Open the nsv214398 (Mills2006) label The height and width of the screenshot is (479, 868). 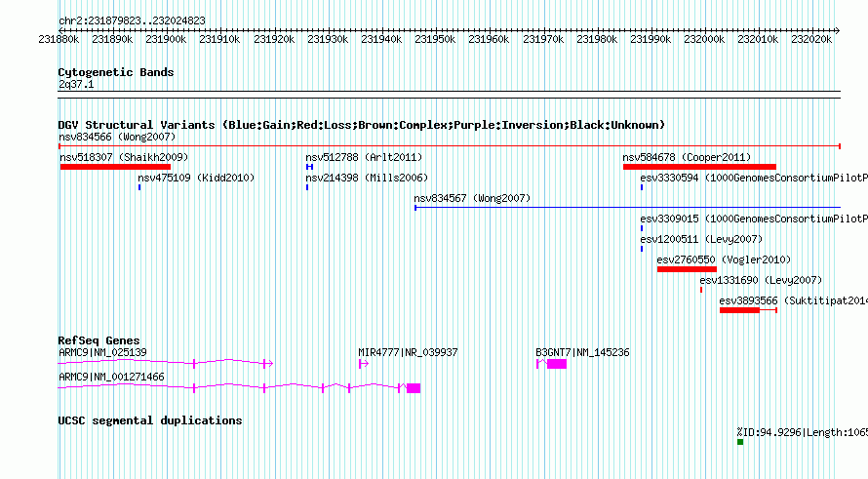[x=367, y=178]
